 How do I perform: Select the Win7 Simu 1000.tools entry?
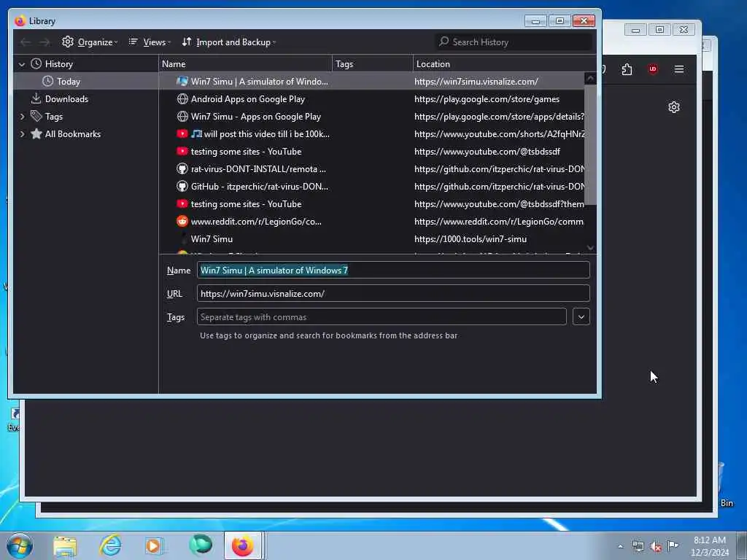[x=371, y=239]
